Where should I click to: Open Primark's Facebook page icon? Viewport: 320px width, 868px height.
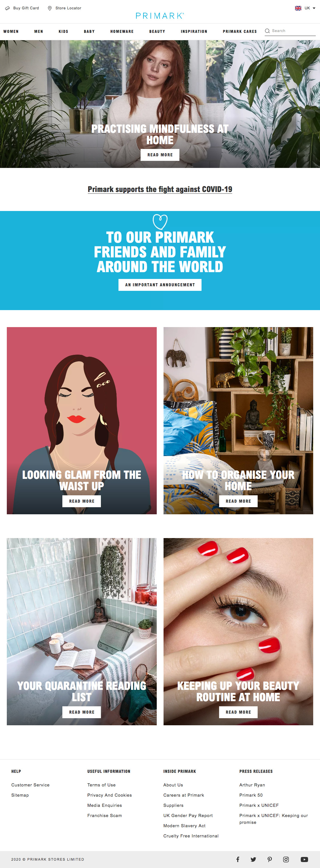click(238, 859)
